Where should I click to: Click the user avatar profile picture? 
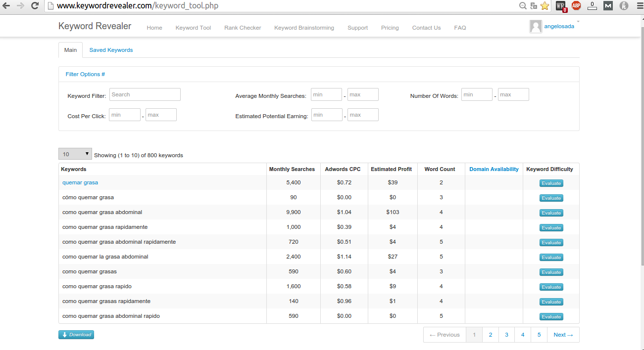(535, 27)
